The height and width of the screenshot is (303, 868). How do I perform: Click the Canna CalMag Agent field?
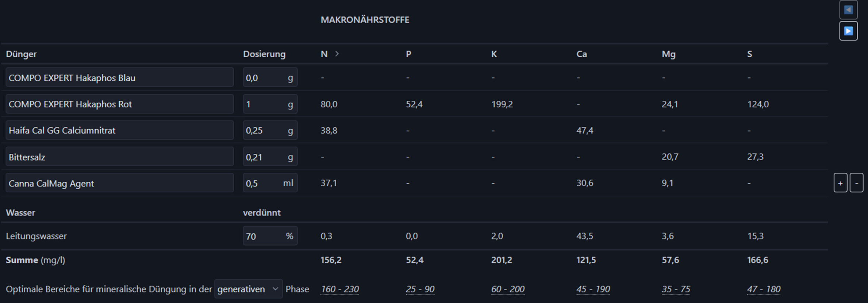pos(119,183)
